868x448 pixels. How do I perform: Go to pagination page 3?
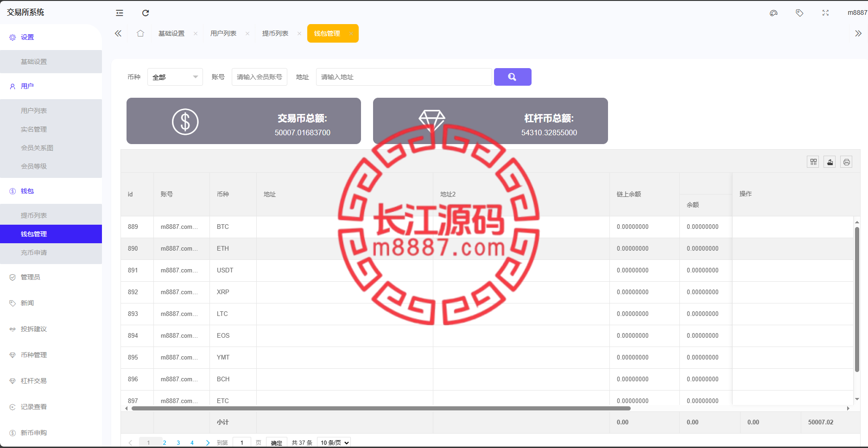point(178,442)
